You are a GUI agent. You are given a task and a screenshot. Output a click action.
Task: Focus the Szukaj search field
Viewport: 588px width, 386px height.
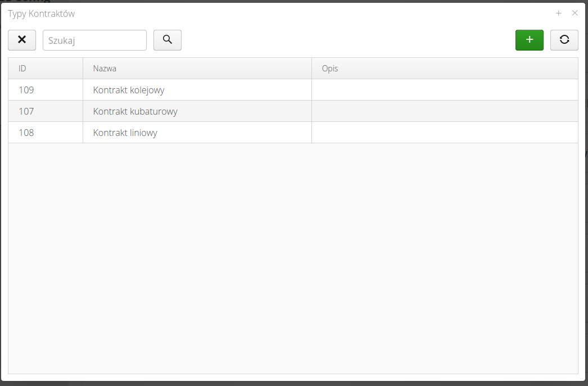click(x=94, y=40)
